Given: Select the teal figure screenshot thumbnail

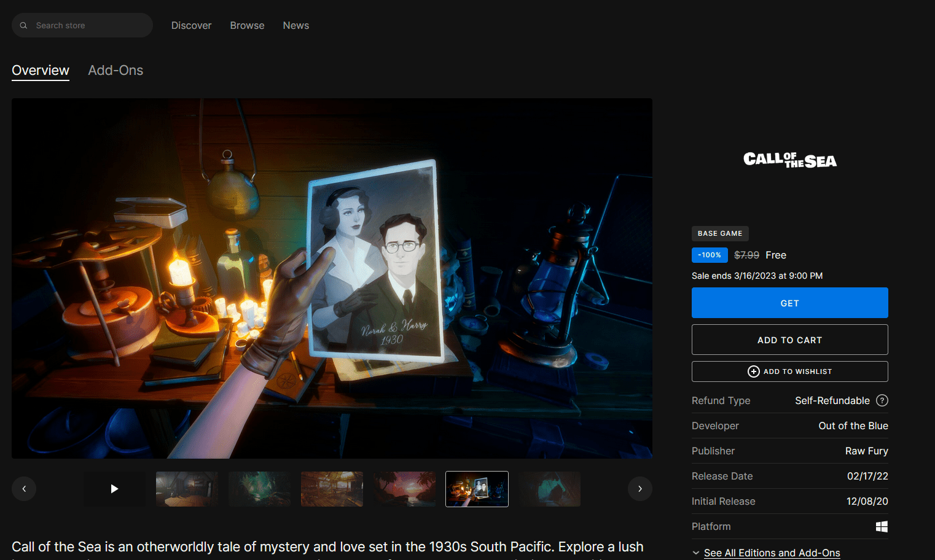Looking at the screenshot, I should (549, 489).
